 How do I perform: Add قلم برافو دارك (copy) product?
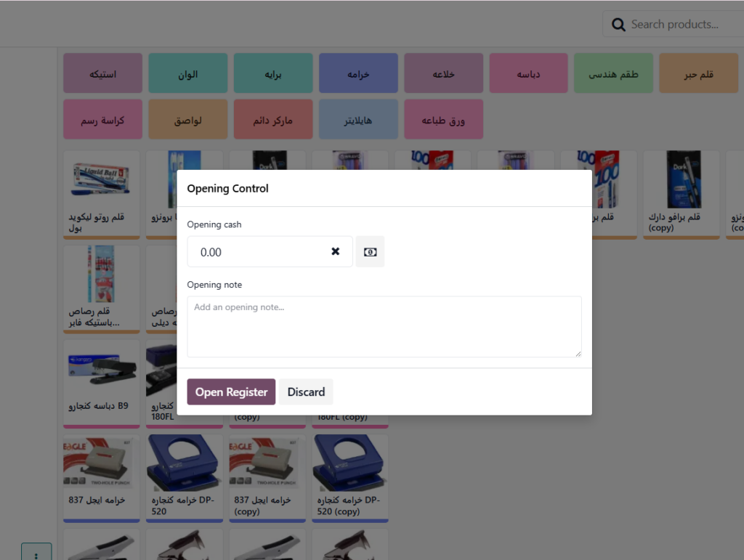(x=682, y=195)
